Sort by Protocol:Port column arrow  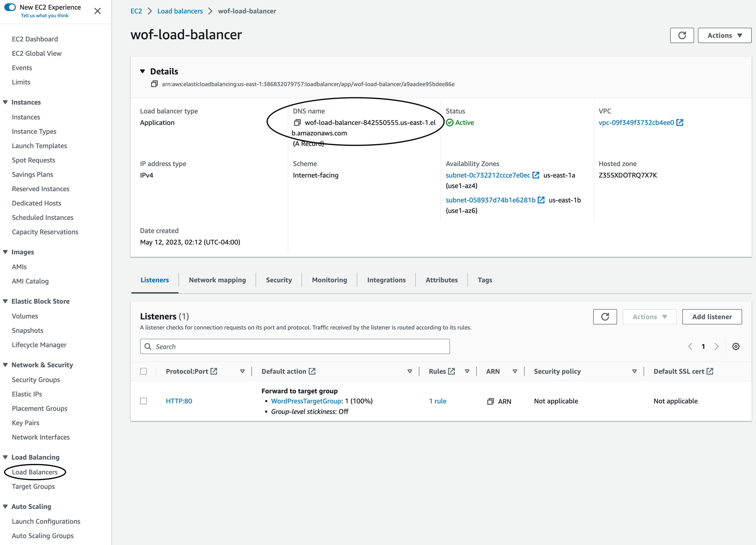242,371
